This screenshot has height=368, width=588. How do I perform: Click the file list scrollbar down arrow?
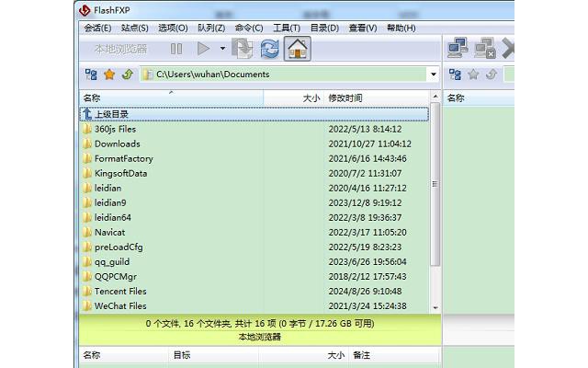tap(435, 307)
